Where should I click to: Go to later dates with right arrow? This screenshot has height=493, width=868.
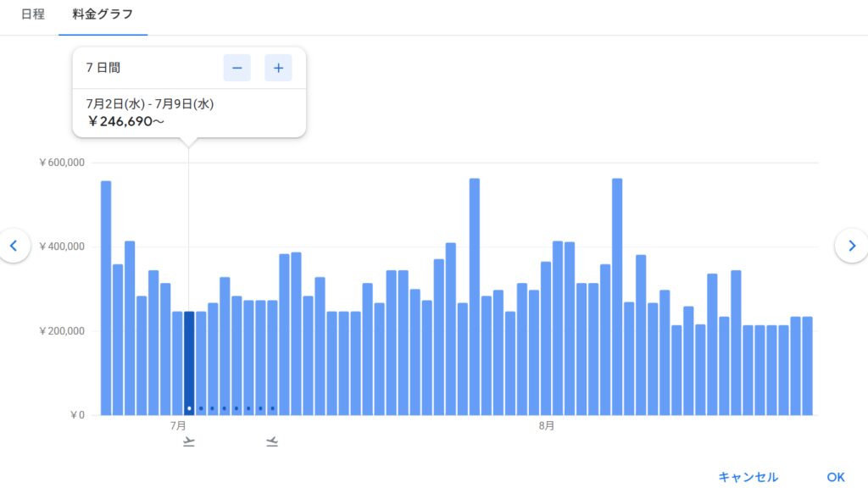click(852, 246)
